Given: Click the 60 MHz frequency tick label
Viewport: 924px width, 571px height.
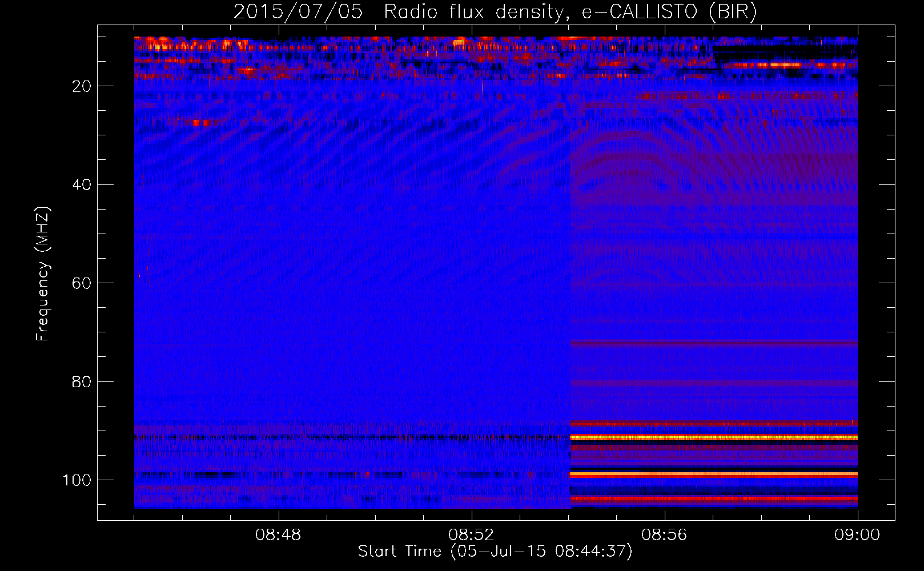Looking at the screenshot, I should (x=82, y=284).
